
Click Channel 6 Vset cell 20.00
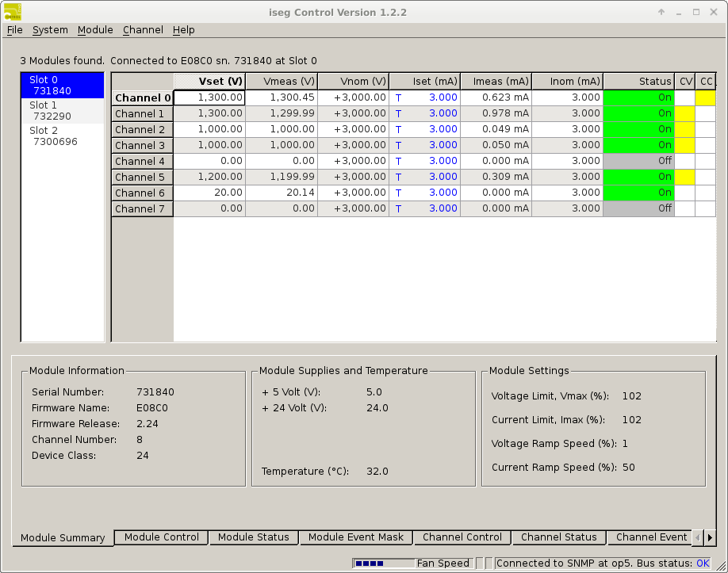click(209, 193)
